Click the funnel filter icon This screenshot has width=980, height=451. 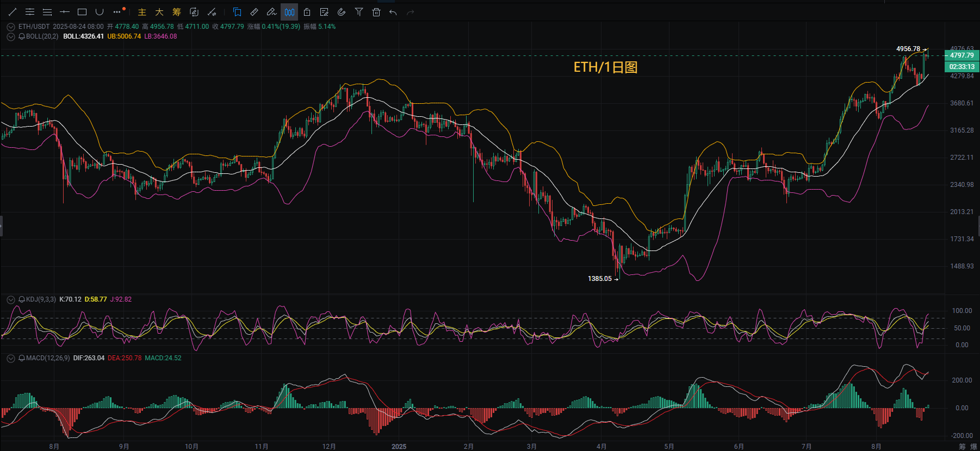tap(359, 12)
